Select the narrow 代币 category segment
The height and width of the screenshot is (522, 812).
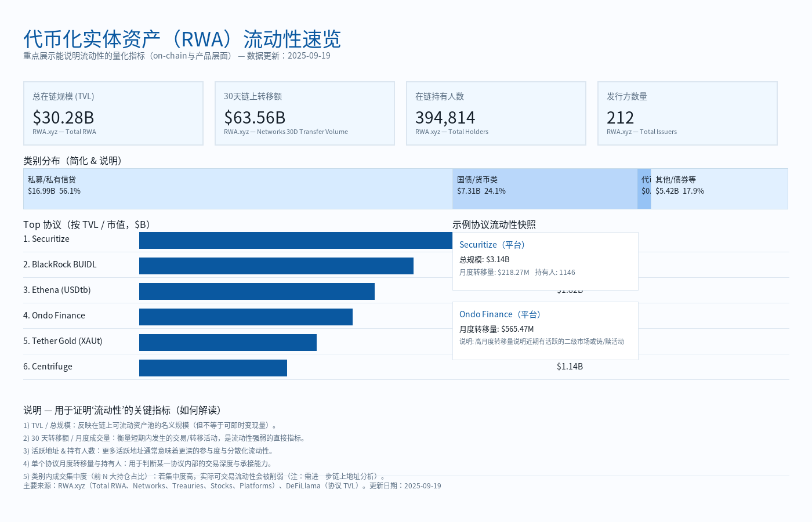coord(644,188)
